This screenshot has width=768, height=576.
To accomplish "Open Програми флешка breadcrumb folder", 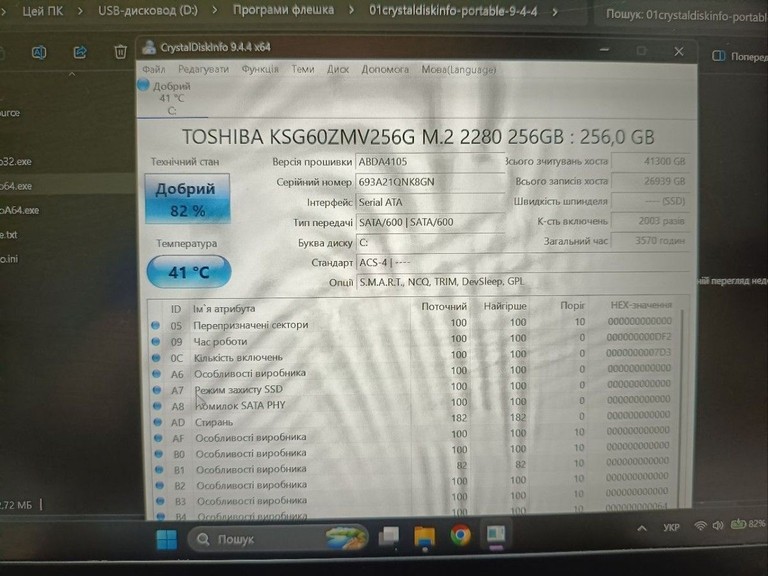I will tap(283, 10).
